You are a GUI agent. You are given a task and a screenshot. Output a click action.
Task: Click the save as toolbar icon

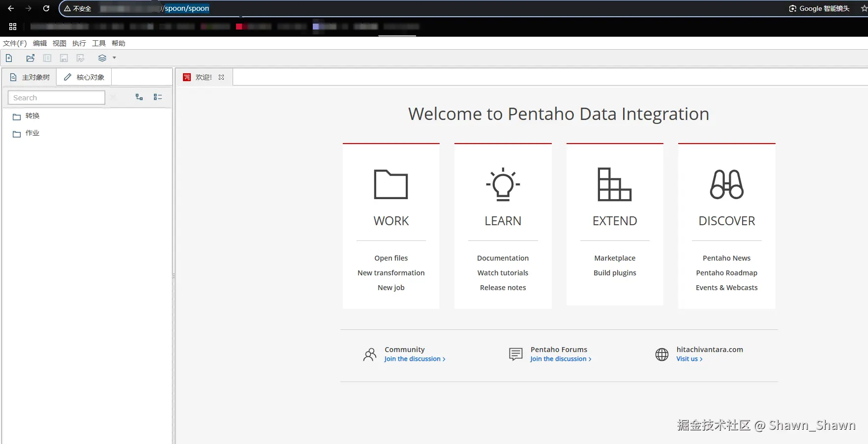(x=81, y=58)
